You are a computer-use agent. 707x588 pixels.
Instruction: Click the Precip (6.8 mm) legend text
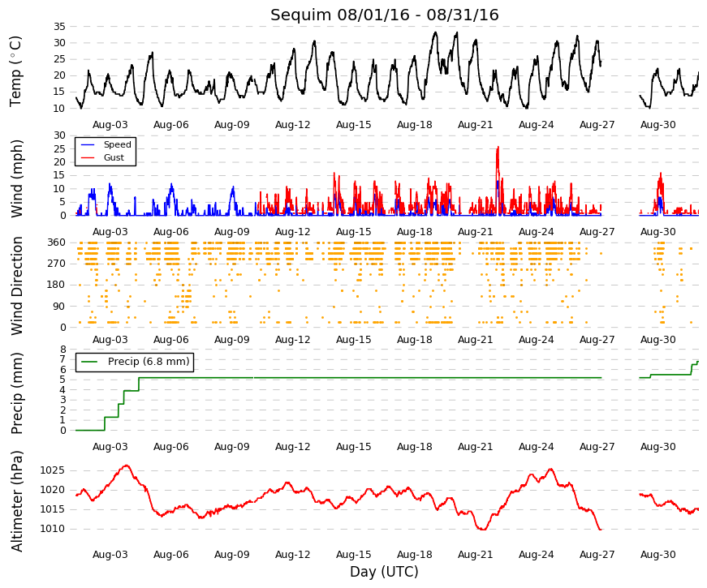(149, 362)
